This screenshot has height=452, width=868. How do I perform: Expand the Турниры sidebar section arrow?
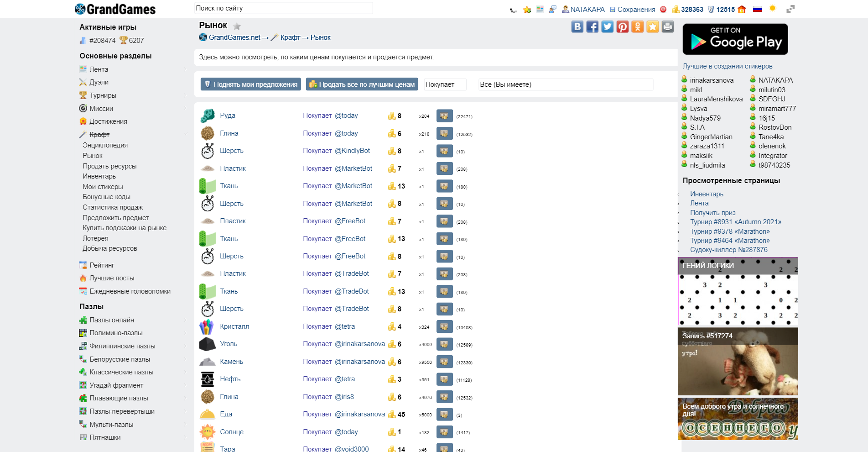[185, 95]
